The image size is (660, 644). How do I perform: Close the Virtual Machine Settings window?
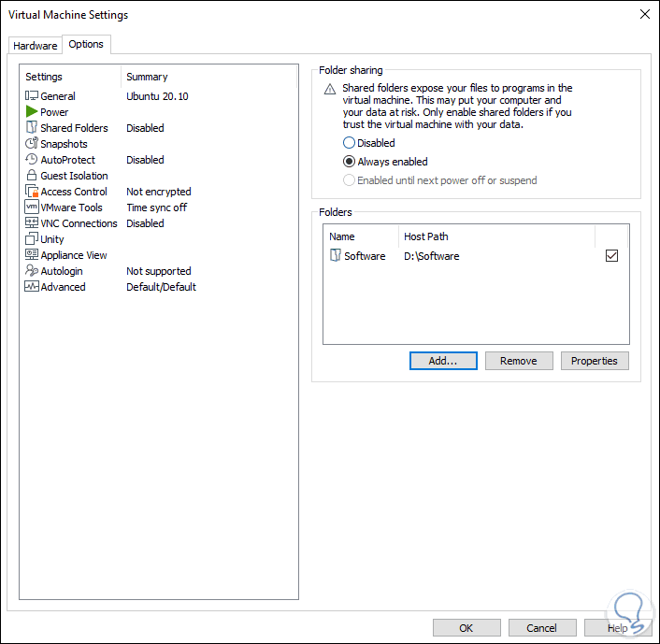click(x=644, y=14)
